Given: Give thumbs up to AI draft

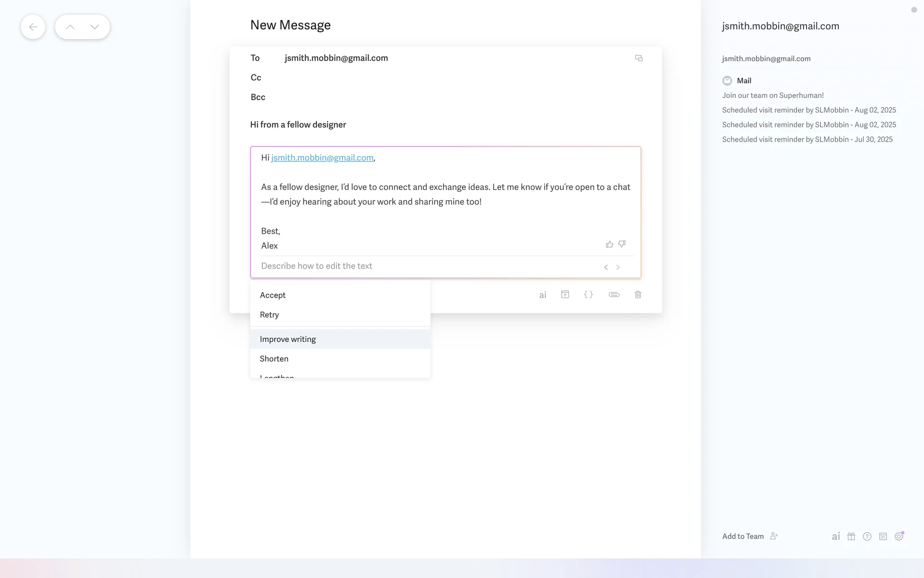Looking at the screenshot, I should click(x=609, y=244).
